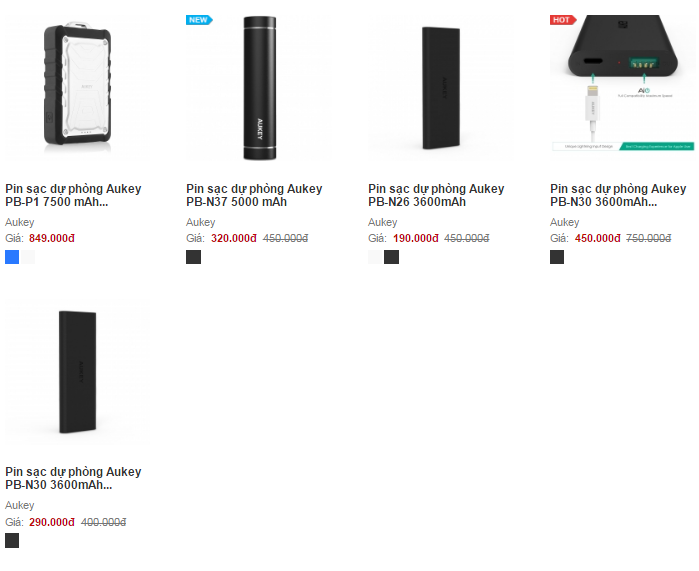Image resolution: width=699 pixels, height=571 pixels.
Task: Open the product image in the second row
Action: pyautogui.click(x=78, y=371)
